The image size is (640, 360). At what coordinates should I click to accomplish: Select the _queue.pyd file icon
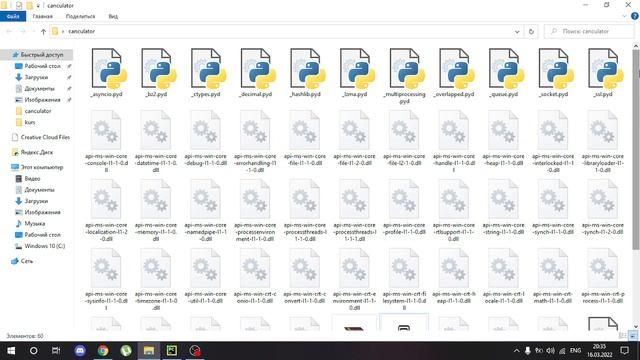[507, 69]
